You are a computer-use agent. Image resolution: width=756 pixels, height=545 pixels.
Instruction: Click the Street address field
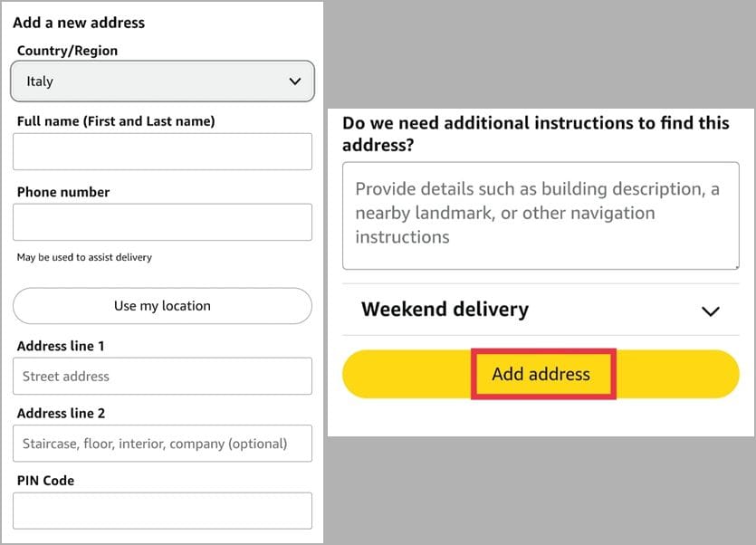(162, 376)
